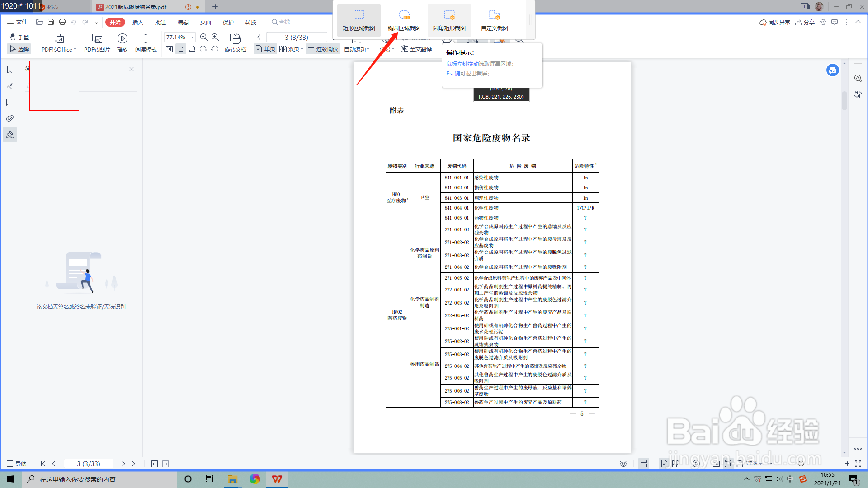868x488 pixels.
Task: Open the right sidebar translate tool
Action: tap(858, 94)
